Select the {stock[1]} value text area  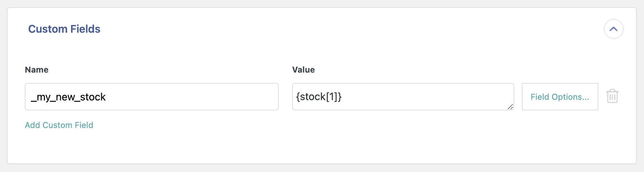point(403,97)
